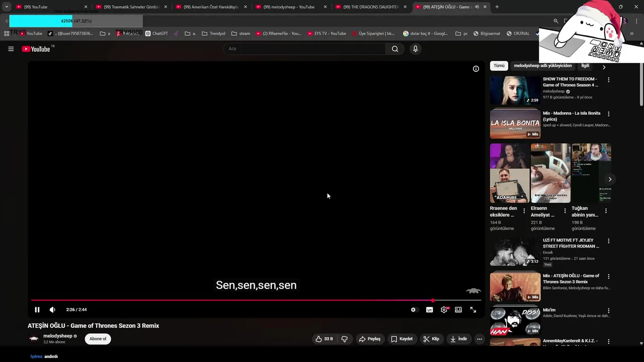
Task: Create a clip with Klip button
Action: pyautogui.click(x=431, y=339)
